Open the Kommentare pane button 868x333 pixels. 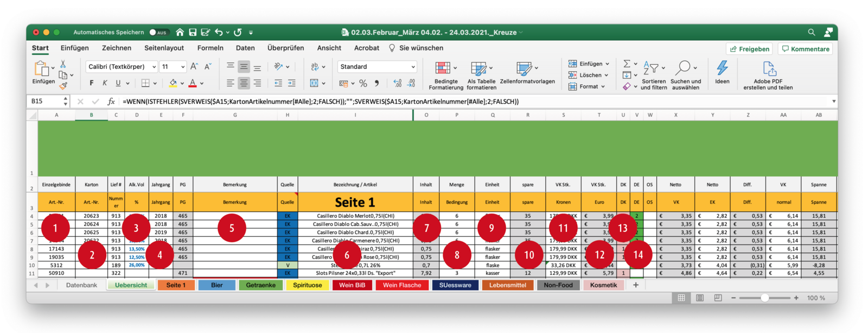[805, 49]
